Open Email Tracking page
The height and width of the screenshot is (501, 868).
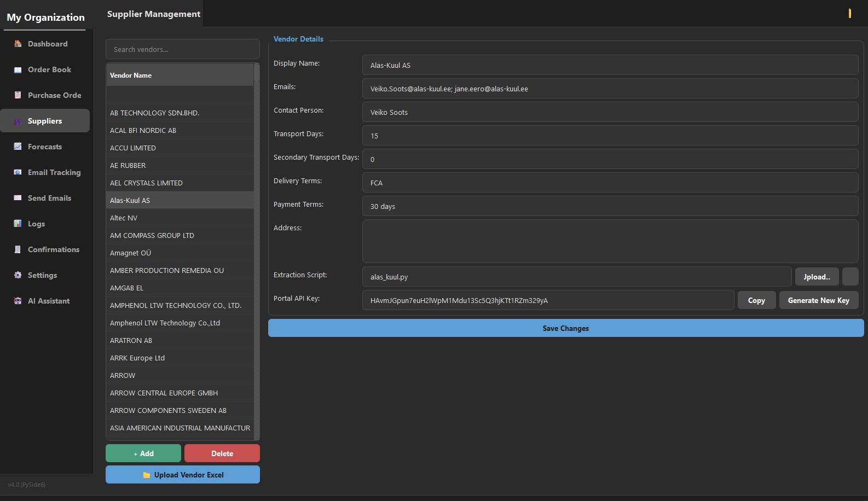coord(45,172)
